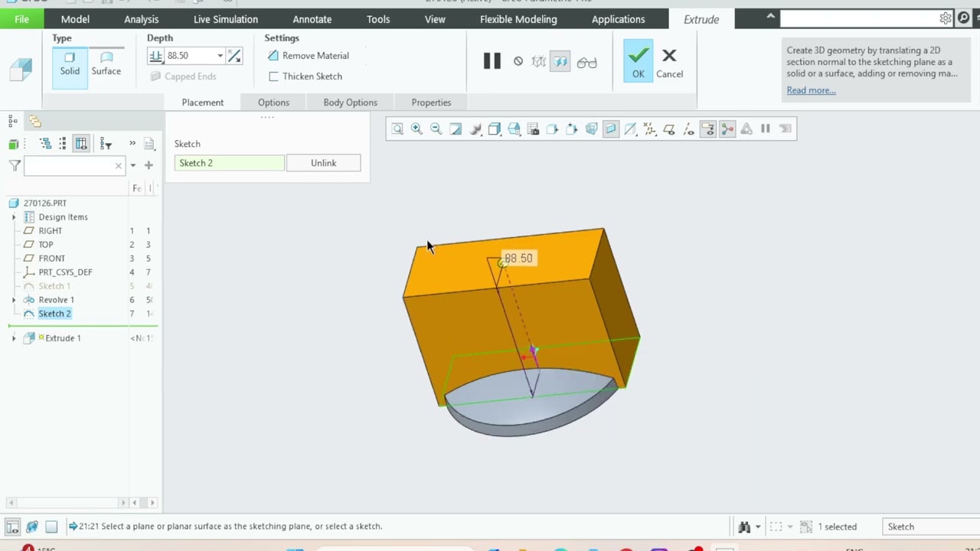The width and height of the screenshot is (980, 551).
Task: Clear model tree search field
Action: (x=118, y=165)
